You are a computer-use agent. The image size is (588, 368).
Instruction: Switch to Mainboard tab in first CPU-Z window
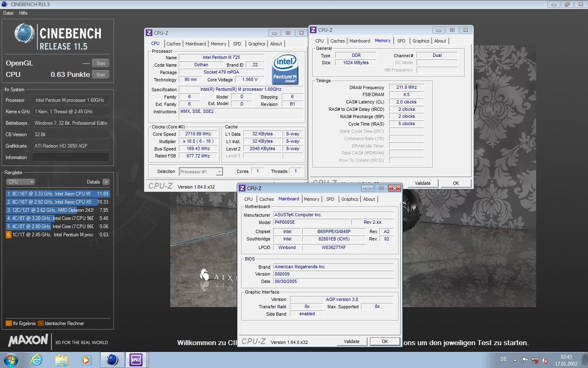coord(196,44)
